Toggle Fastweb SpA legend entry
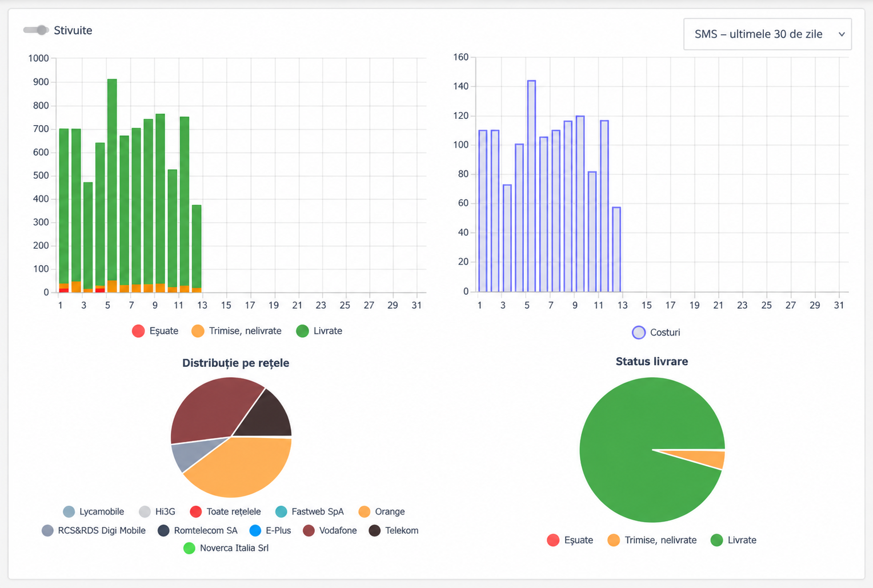The image size is (873, 588). click(x=309, y=511)
